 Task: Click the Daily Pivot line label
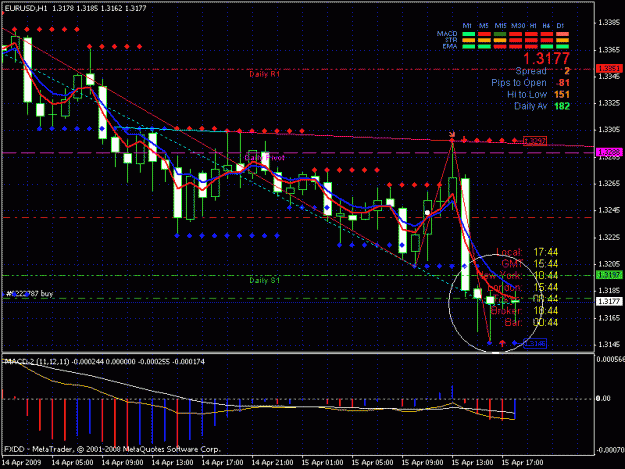pyautogui.click(x=264, y=158)
